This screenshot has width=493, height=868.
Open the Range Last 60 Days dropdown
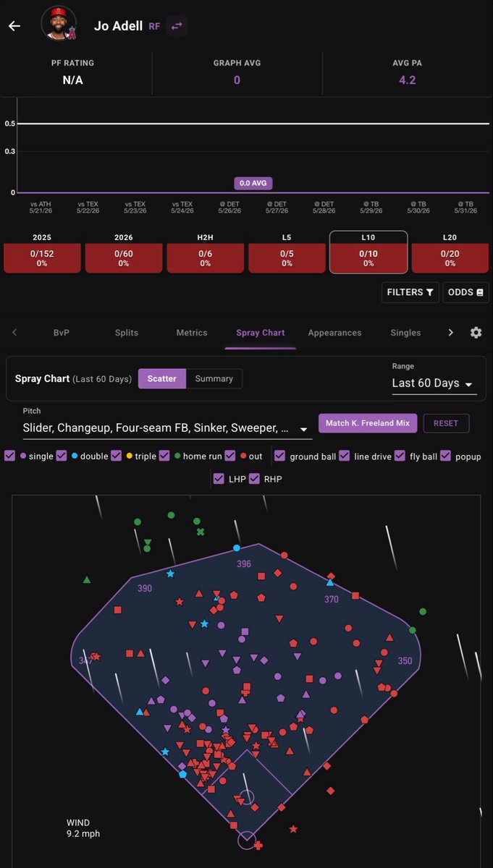434,383
